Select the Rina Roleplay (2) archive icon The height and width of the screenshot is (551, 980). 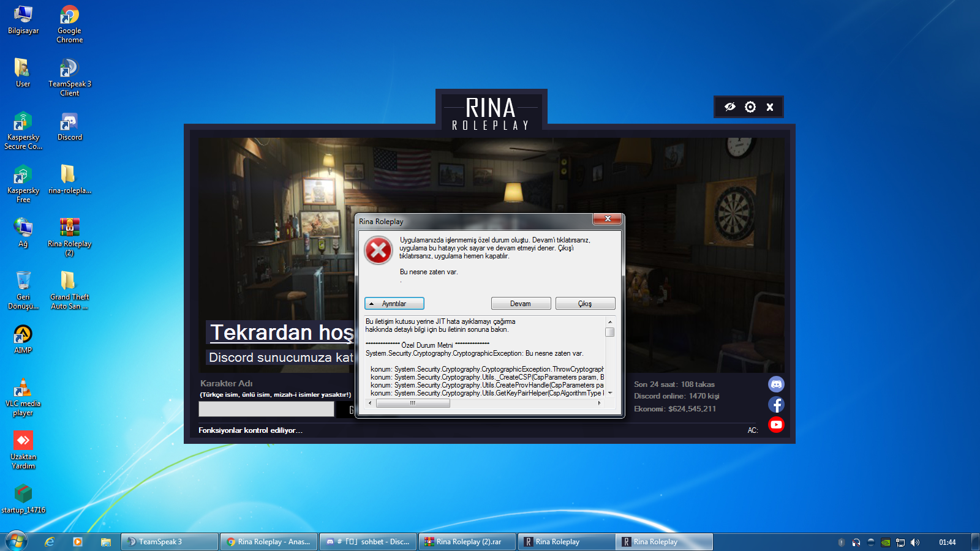[x=69, y=238]
